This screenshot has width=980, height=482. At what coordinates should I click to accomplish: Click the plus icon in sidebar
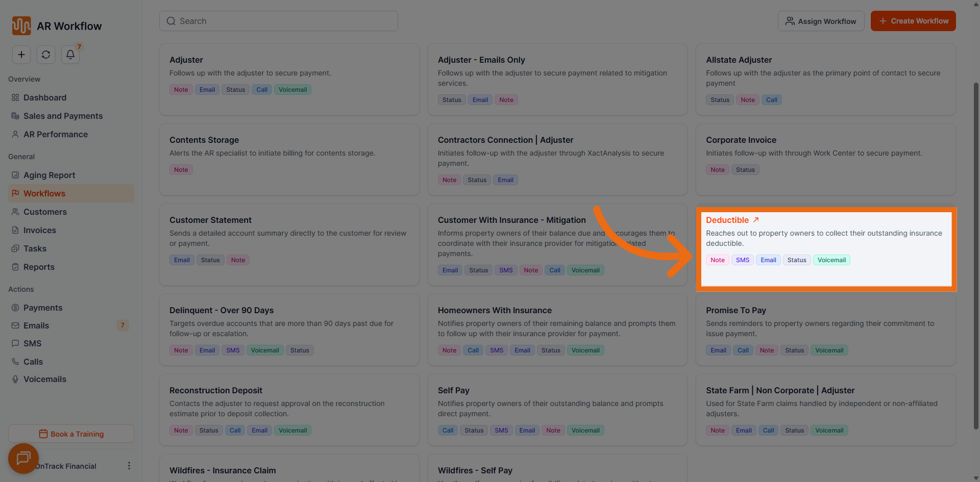pyautogui.click(x=21, y=55)
